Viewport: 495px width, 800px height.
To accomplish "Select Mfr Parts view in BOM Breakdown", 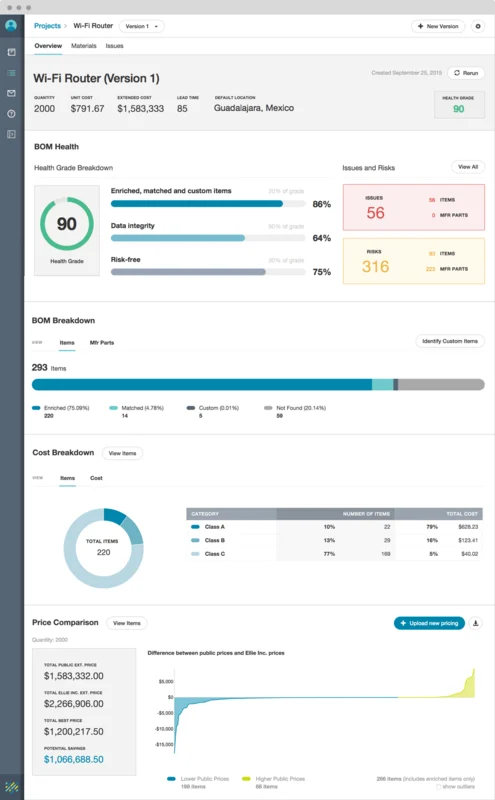I will click(102, 343).
